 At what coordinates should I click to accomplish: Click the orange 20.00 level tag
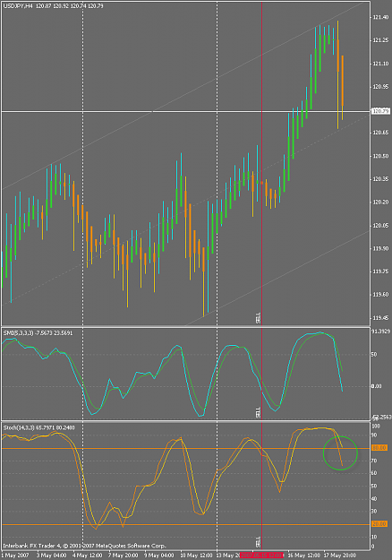coord(379,524)
